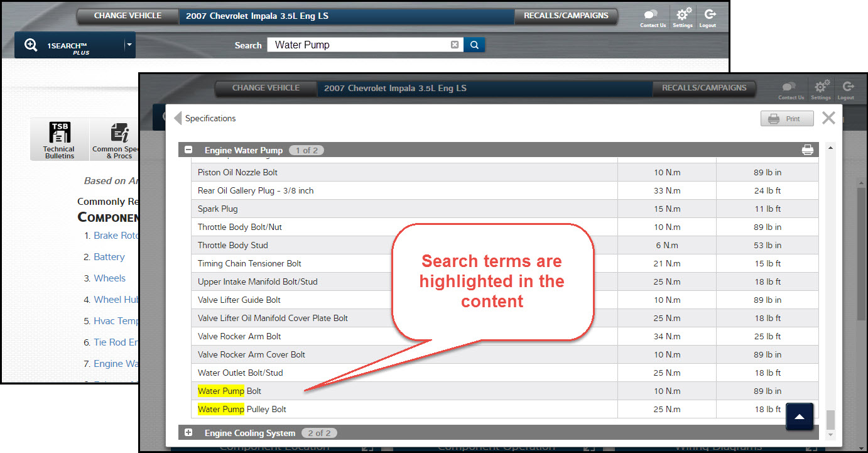Click search magnifier button in back window
This screenshot has width=868, height=453.
click(474, 45)
